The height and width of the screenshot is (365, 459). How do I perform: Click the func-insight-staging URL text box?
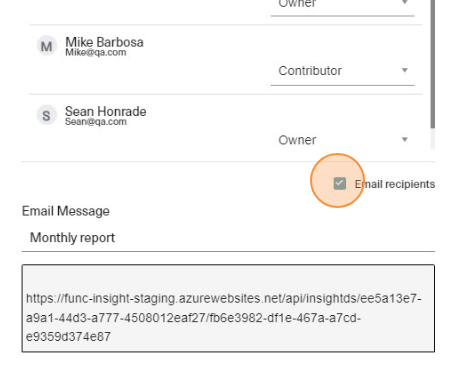[228, 308]
